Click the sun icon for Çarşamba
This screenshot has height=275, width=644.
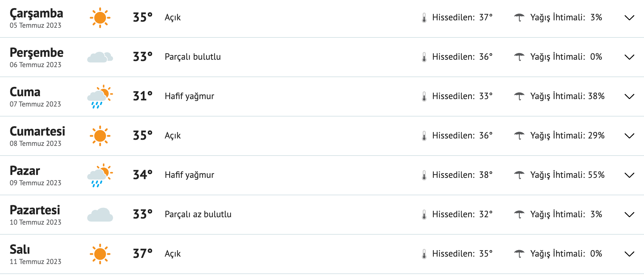pos(100,18)
